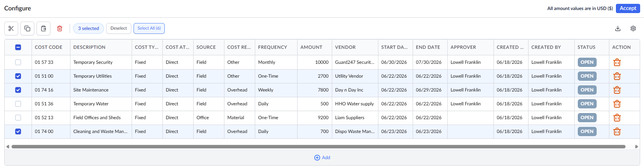
Task: Click the horizontal scrollbar thumb
Action: [x=318, y=146]
